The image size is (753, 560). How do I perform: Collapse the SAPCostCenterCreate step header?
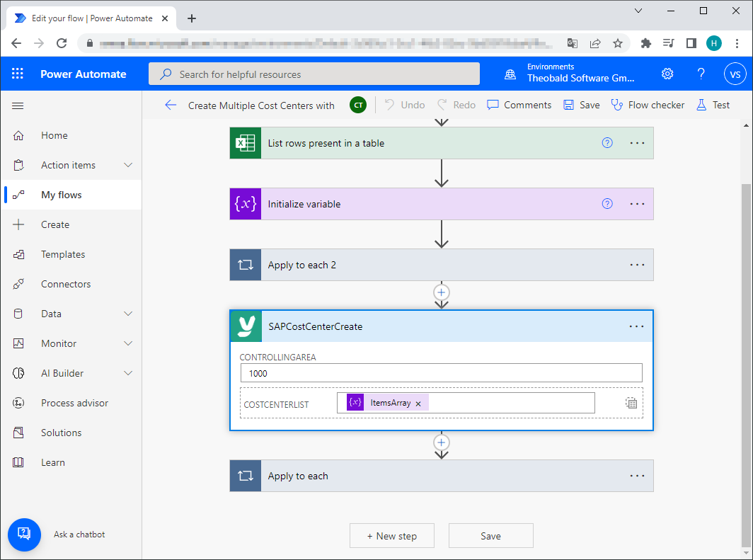coord(442,326)
